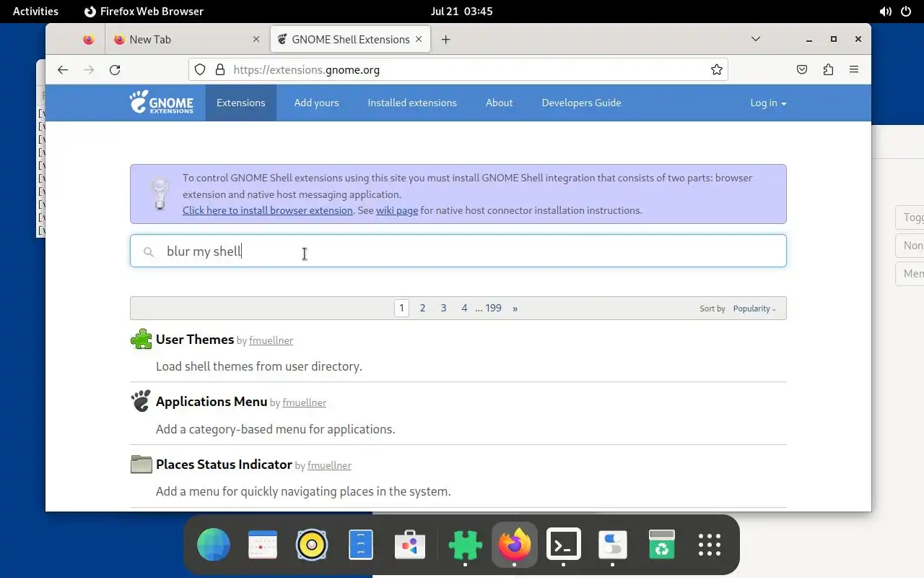Viewport: 924px width, 578px height.
Task: Open the wiki page link
Action: click(x=397, y=210)
